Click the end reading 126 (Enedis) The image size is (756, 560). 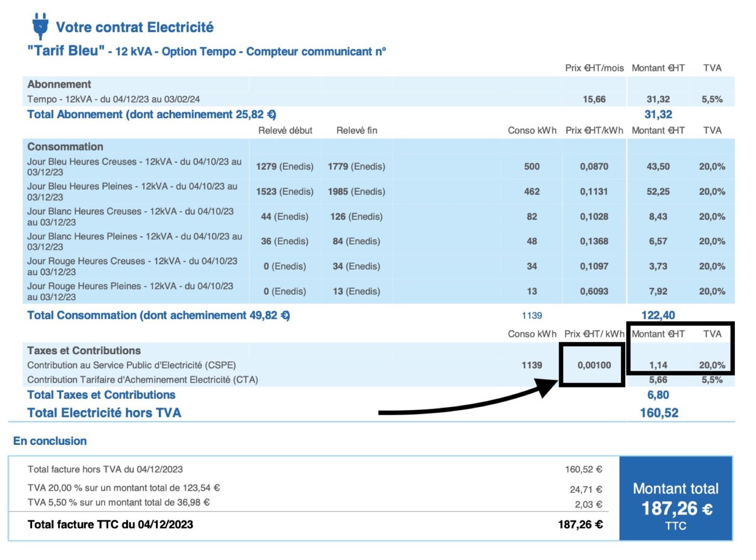point(356,216)
